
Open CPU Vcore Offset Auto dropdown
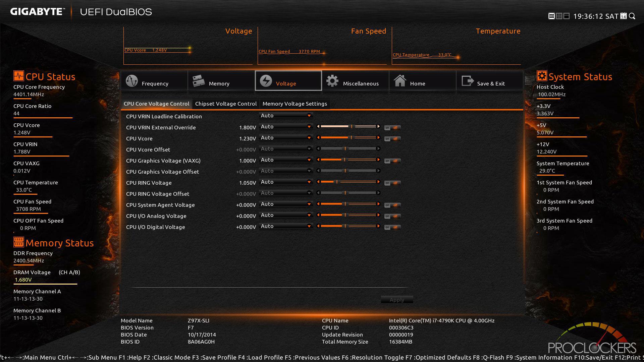pos(286,148)
